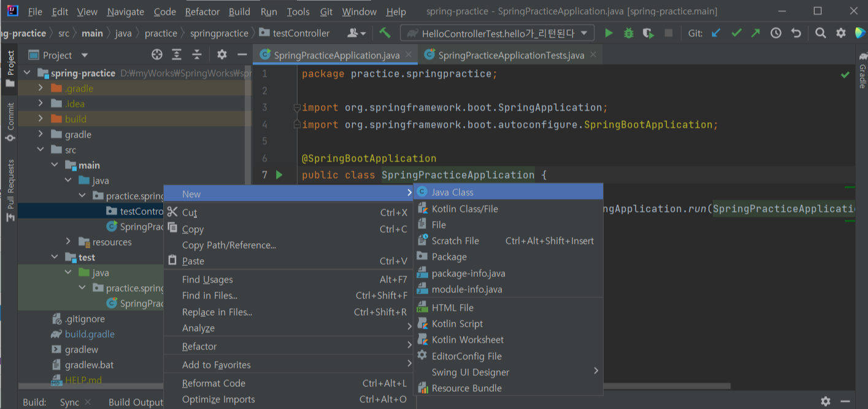This screenshot has width=868, height=409.
Task: Choose Resource Bundle in New submenu
Action: click(x=509, y=388)
